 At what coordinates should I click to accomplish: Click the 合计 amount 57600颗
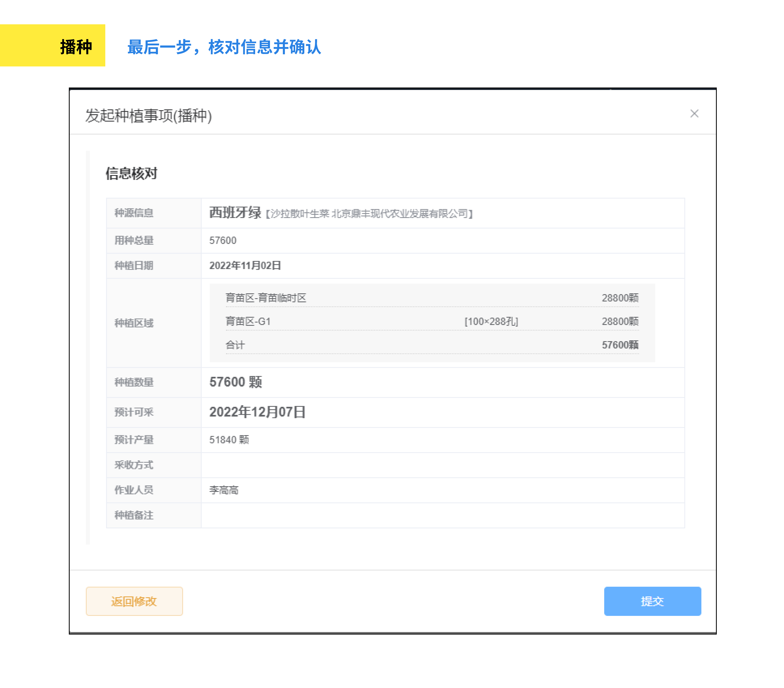pos(620,345)
